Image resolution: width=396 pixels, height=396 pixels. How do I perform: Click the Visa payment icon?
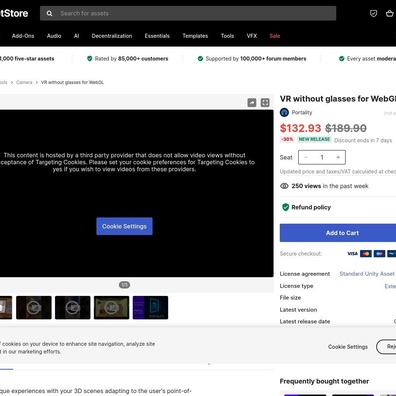tap(352, 254)
